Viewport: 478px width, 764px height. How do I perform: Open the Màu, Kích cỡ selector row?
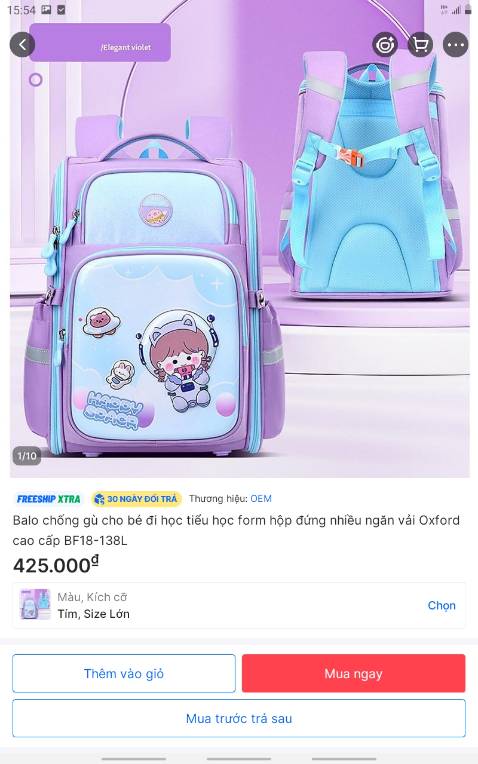pyautogui.click(x=239, y=605)
